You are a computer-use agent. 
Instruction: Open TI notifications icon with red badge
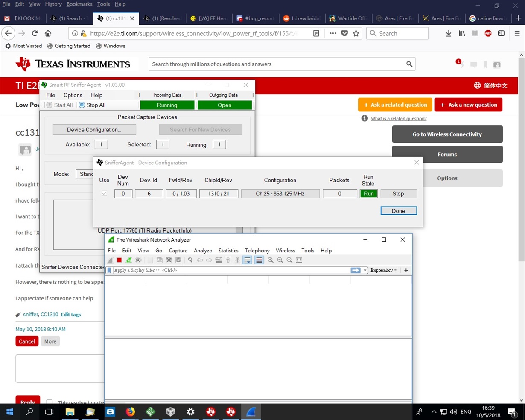460,64
